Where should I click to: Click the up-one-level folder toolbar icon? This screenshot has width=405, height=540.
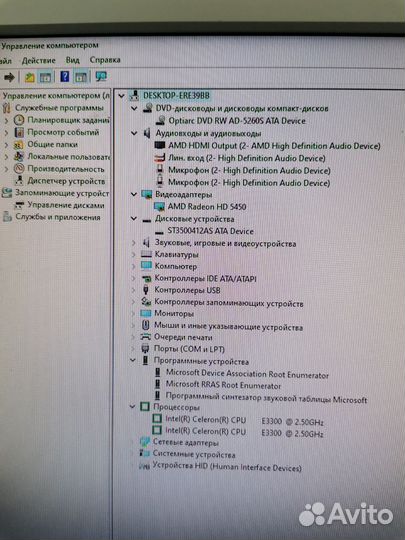pyautogui.click(x=29, y=77)
